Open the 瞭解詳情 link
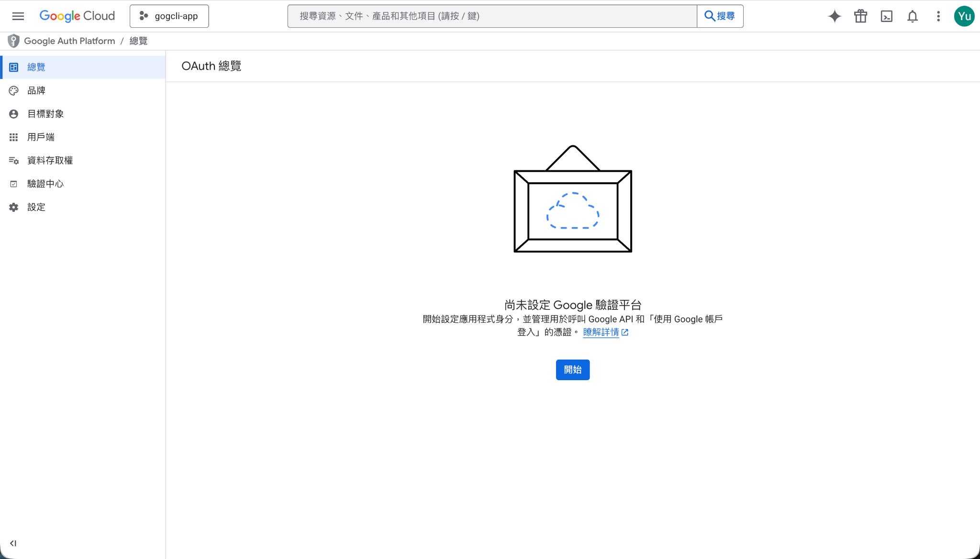This screenshot has height=559, width=980. 601,332
